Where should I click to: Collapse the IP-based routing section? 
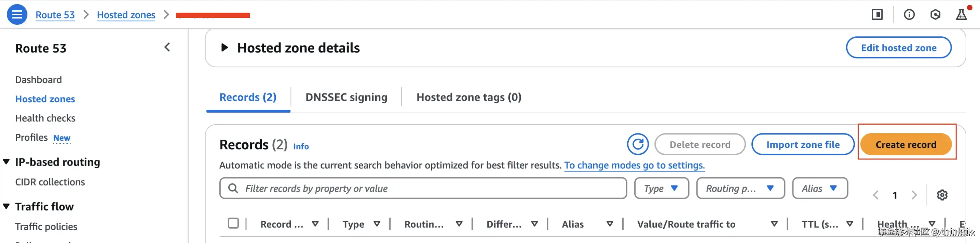tap(6, 162)
